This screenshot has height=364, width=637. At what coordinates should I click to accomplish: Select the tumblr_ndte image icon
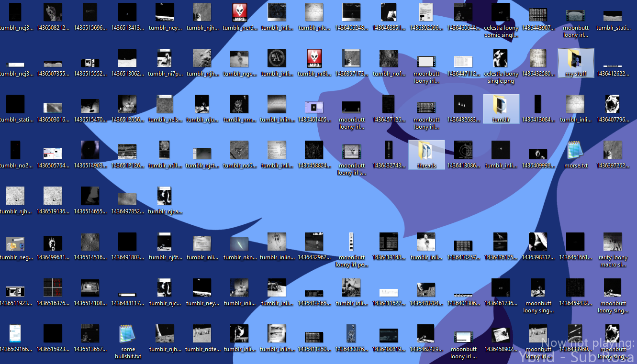coord(202,333)
